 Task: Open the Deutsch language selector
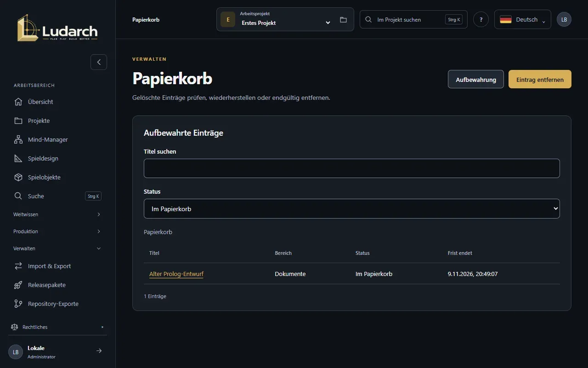[523, 19]
